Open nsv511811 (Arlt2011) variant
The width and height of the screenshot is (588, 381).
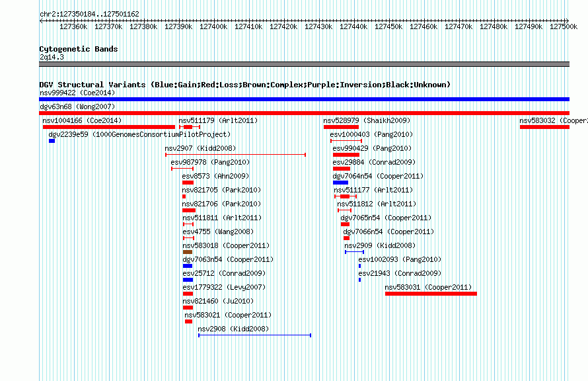222,218
